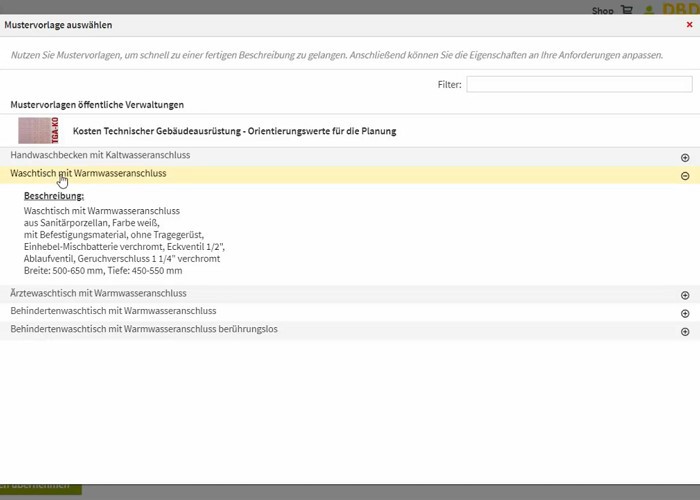Select row Behindertenwaschtisch mit Warmwasseranschluss
This screenshot has height=500, width=700.
[x=350, y=312]
